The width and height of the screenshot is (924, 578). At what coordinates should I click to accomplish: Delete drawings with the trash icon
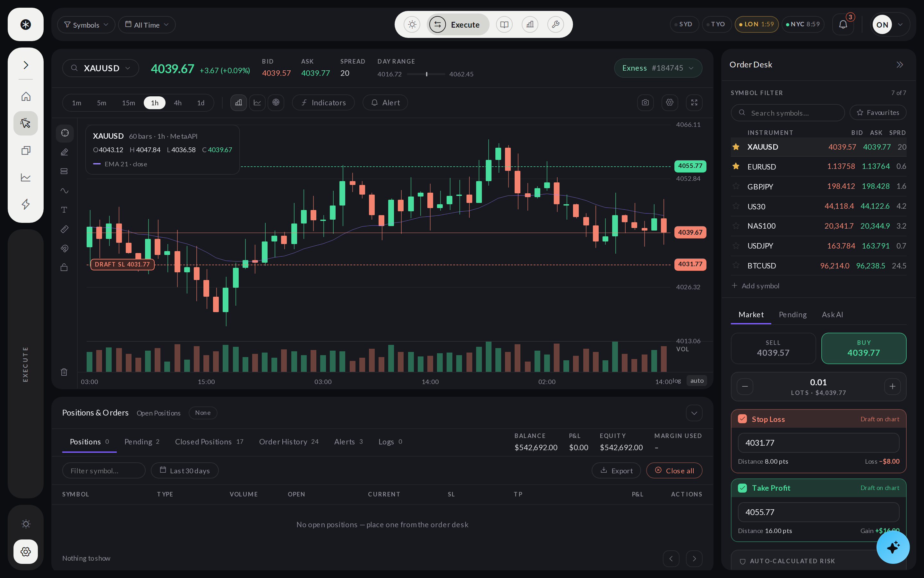click(x=64, y=372)
